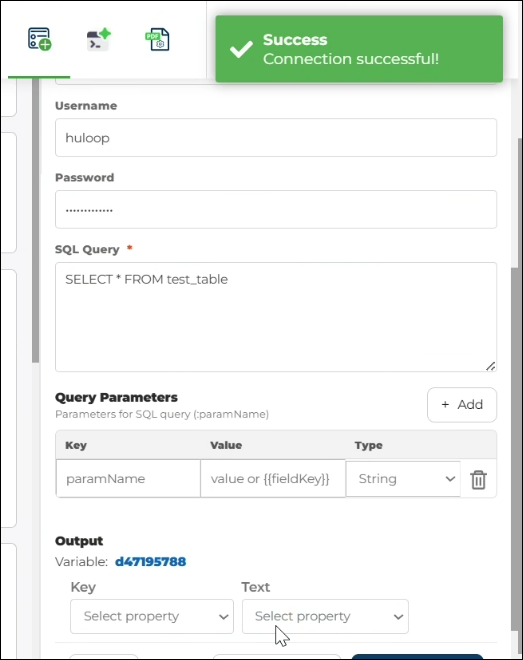Open the AI script tab icon
Viewport: 523px width, 660px height.
click(98, 39)
